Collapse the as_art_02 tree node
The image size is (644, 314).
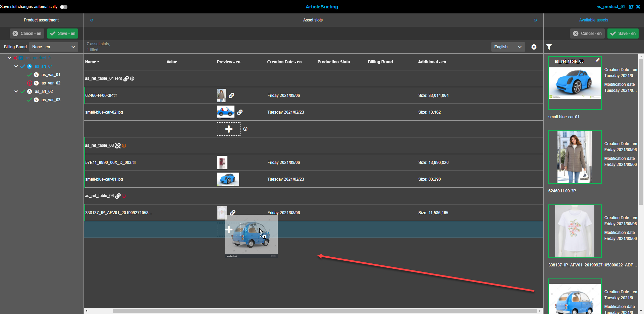click(x=16, y=91)
